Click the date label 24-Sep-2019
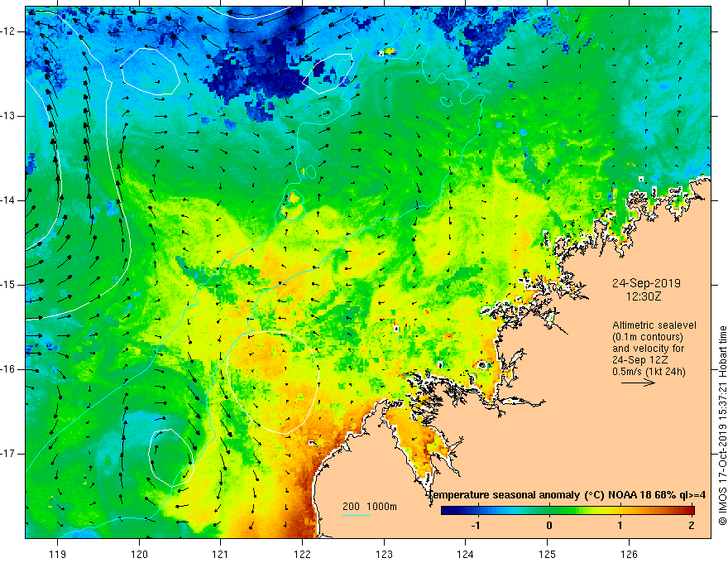Image resolution: width=728 pixels, height=563 pixels. click(646, 283)
